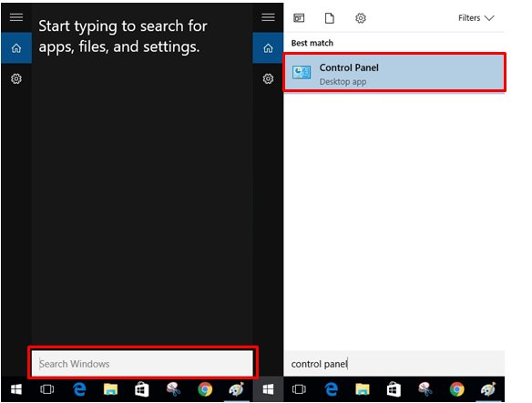The image size is (532, 403).
Task: Click the Home icon beside the search results
Action: click(x=268, y=48)
